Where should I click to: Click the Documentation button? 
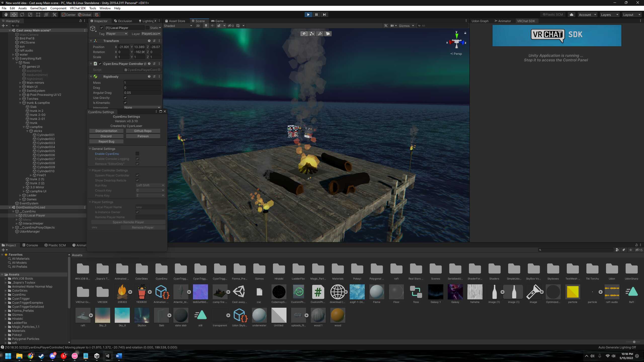[x=106, y=131]
